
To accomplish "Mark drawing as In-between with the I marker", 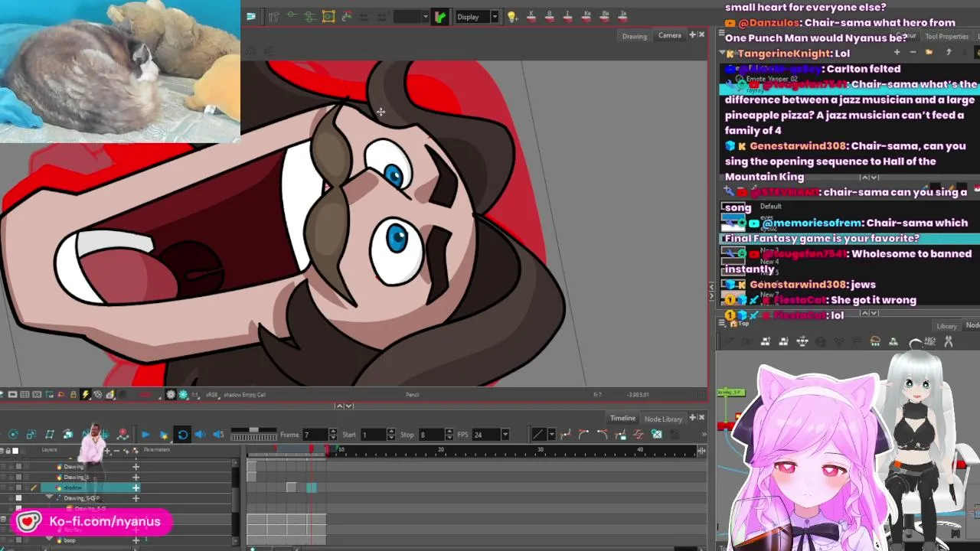I will click(567, 16).
